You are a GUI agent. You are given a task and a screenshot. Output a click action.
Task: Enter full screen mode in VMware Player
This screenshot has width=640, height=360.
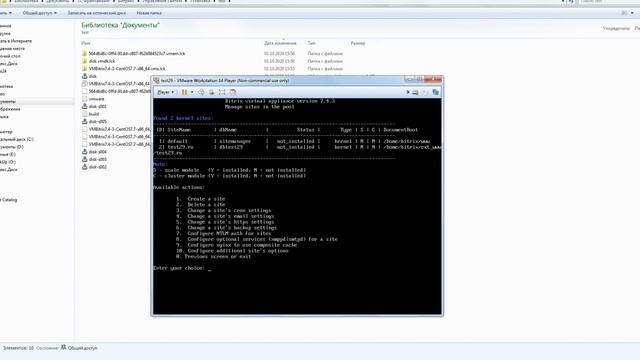coord(222,92)
